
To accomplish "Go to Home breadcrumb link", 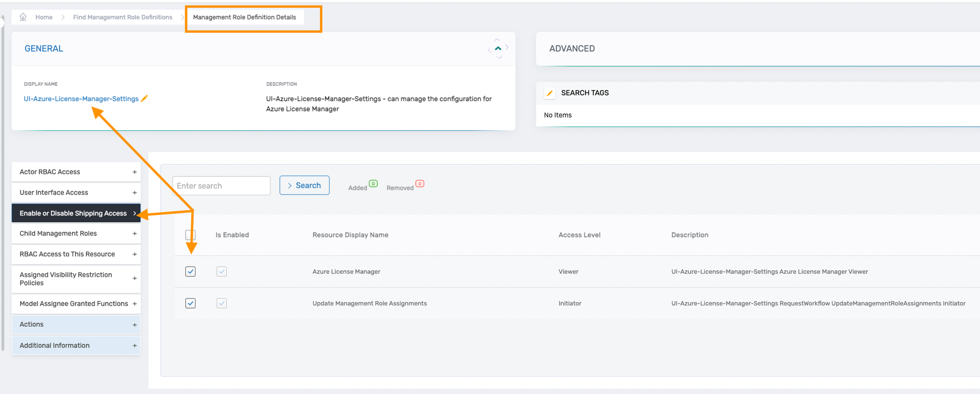I will tap(44, 17).
